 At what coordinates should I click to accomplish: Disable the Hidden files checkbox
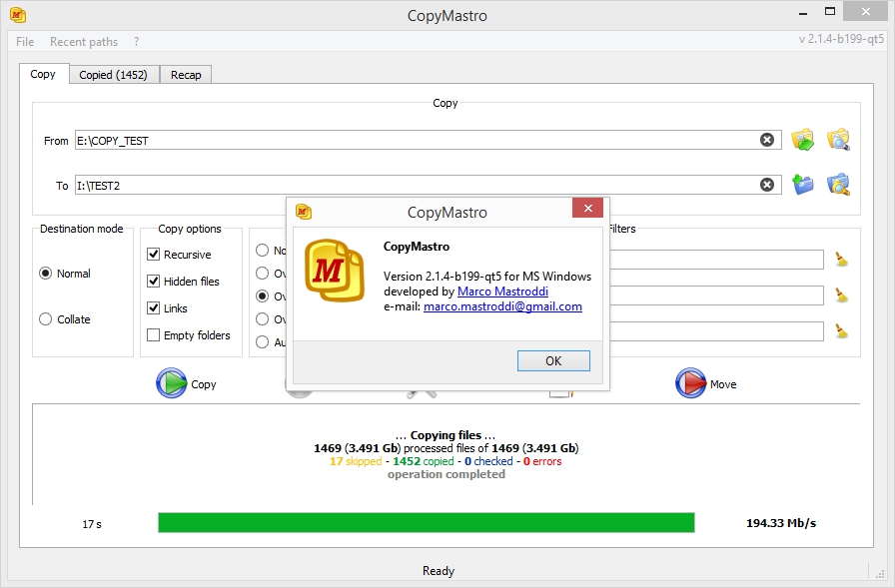(x=154, y=282)
